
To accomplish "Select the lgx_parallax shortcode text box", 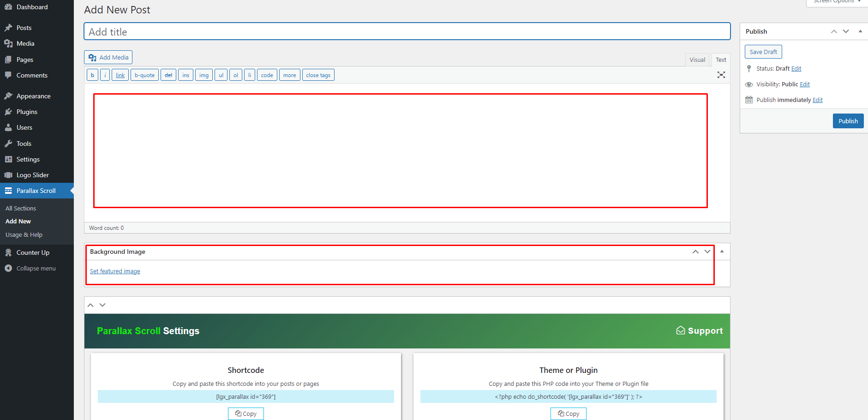I will pyautogui.click(x=246, y=396).
